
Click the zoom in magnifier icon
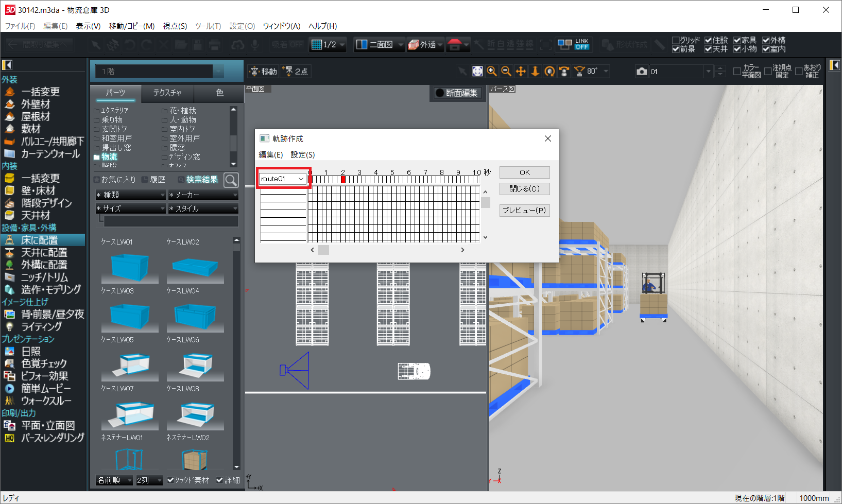pos(492,72)
